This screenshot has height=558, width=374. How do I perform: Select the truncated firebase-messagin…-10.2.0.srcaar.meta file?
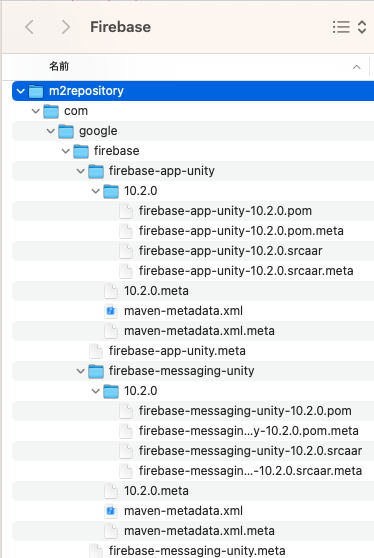pyautogui.click(x=250, y=471)
